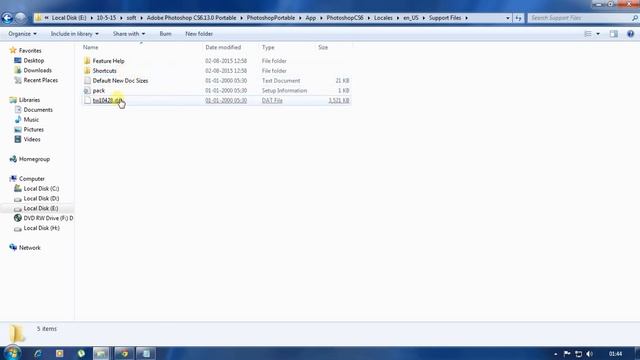The width and height of the screenshot is (640, 360).
Task: Click the Windows Explorer taskbar button
Action: 101,353
